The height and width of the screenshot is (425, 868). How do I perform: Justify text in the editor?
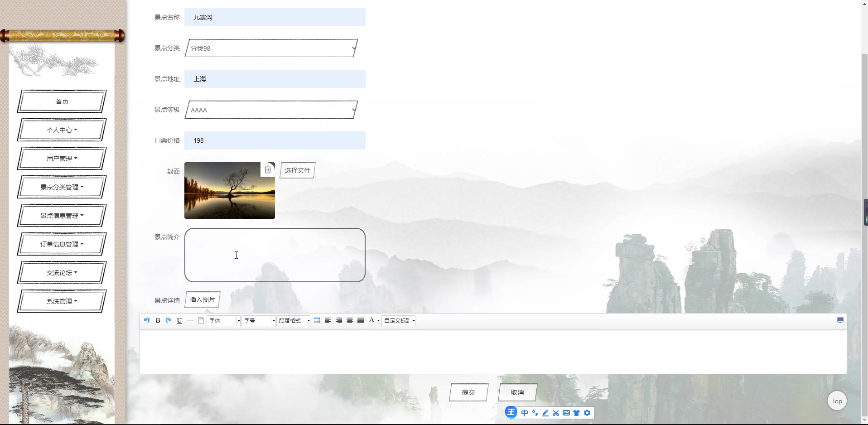click(361, 320)
